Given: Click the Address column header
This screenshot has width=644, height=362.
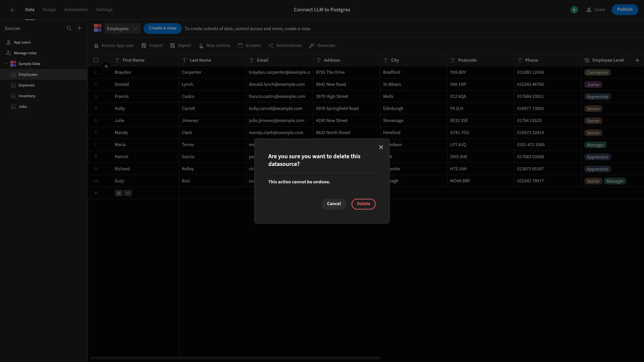Looking at the screenshot, I should pyautogui.click(x=346, y=60).
